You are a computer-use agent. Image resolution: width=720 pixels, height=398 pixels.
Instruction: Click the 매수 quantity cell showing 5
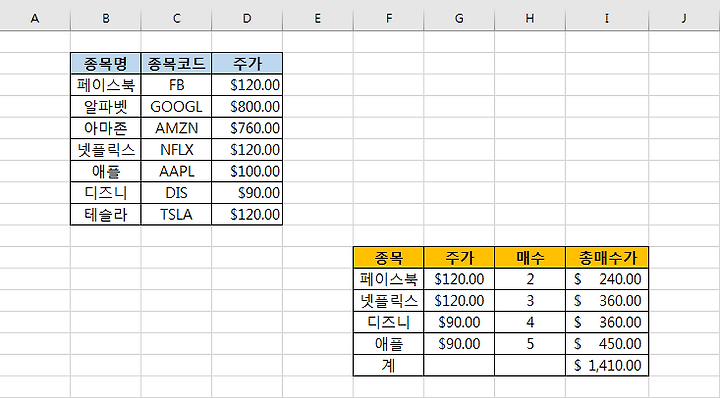pos(530,344)
